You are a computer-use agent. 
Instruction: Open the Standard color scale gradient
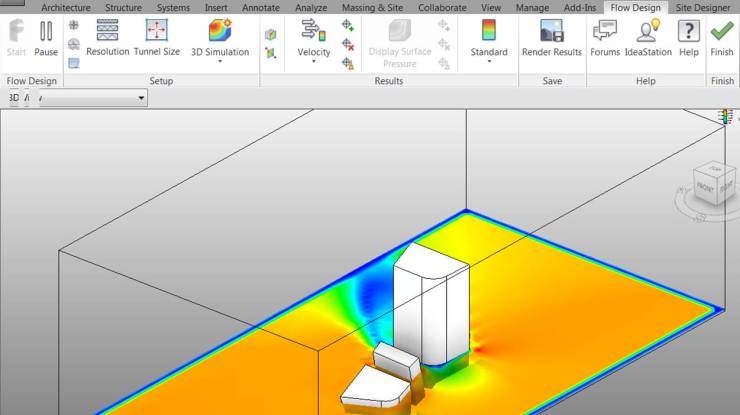click(x=489, y=38)
